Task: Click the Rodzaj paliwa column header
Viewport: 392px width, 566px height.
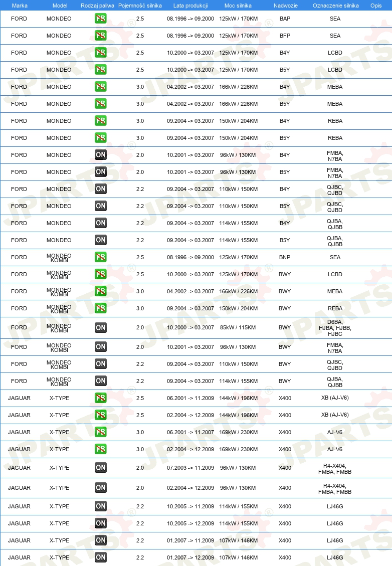Action: (x=97, y=6)
